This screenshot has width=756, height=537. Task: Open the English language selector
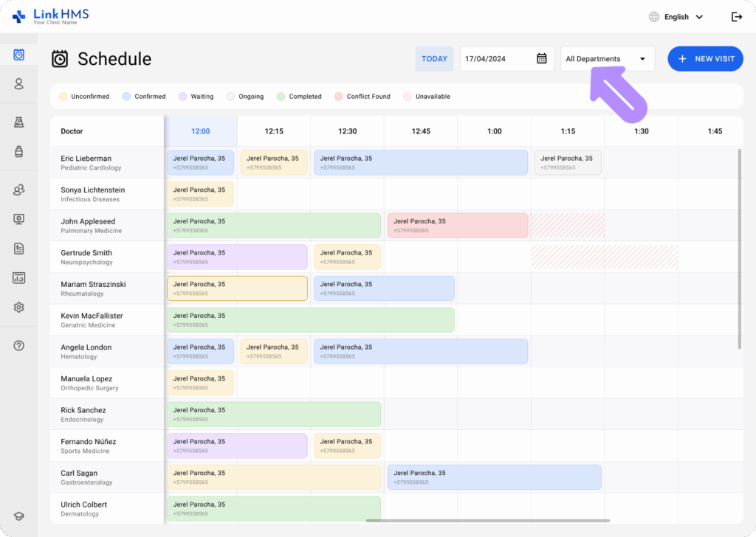pos(676,17)
